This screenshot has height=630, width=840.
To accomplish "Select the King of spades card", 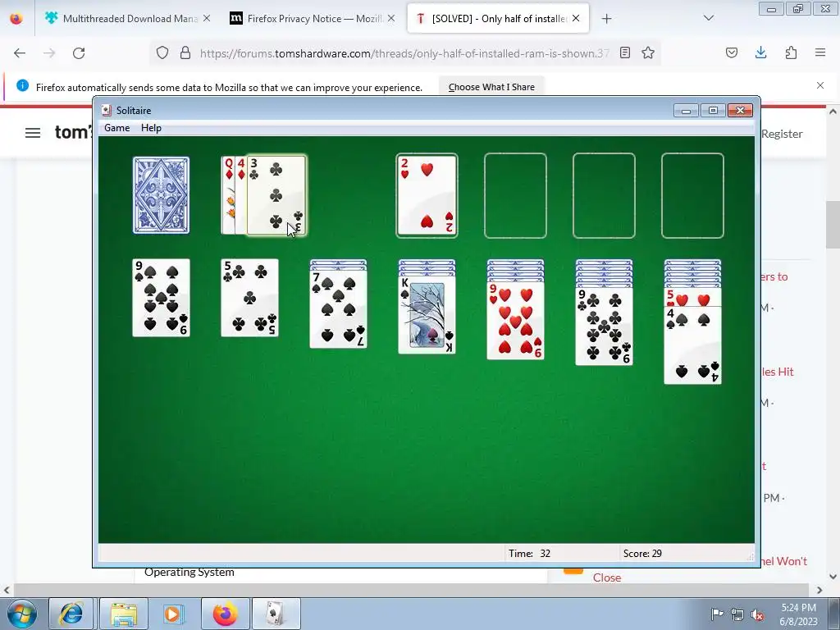I will pos(427,315).
